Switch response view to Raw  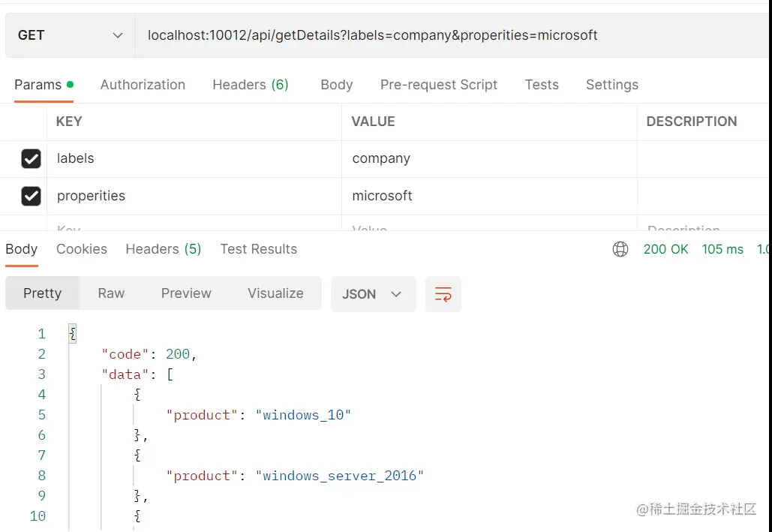(x=111, y=293)
